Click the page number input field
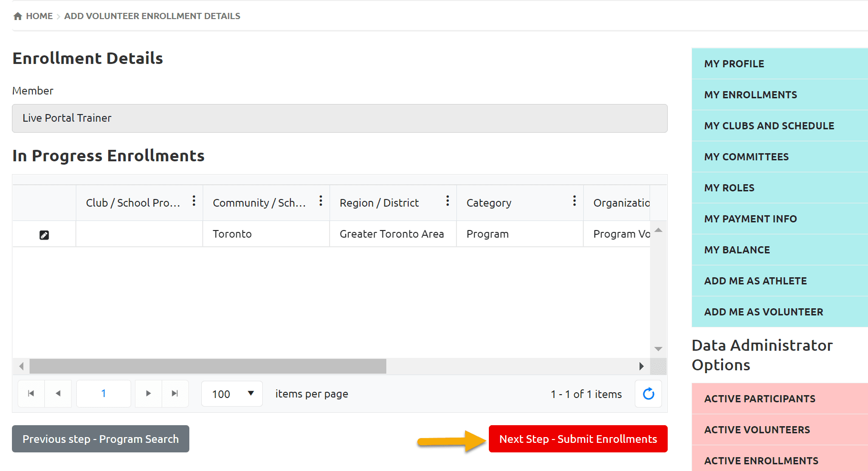Image resolution: width=868 pixels, height=471 pixels. coord(103,394)
